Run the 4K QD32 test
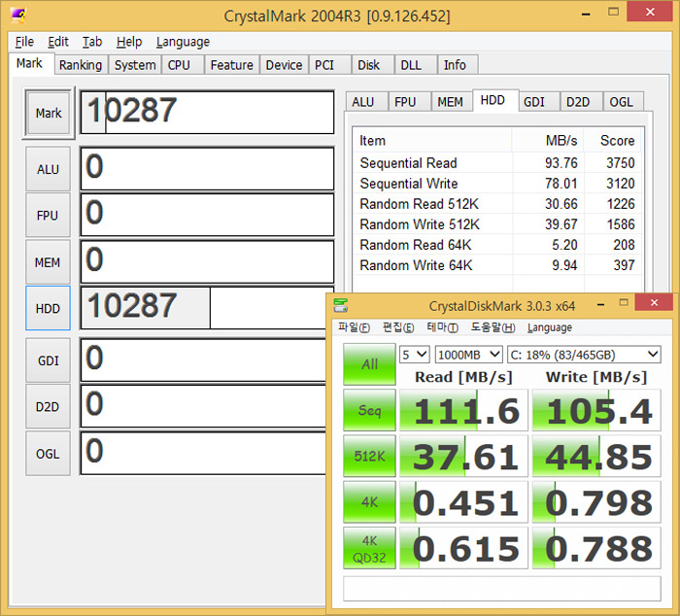The height and width of the screenshot is (616, 680). click(369, 547)
